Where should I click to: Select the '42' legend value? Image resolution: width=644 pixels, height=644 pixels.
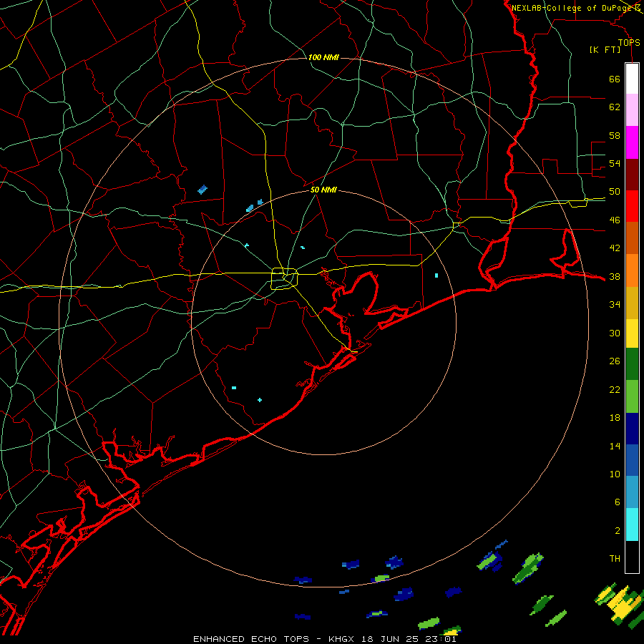(x=615, y=248)
